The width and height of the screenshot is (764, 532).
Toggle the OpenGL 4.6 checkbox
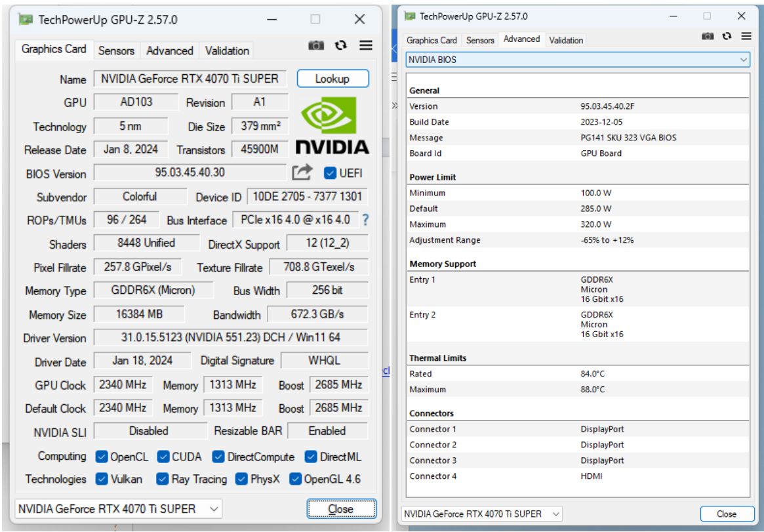(x=295, y=479)
